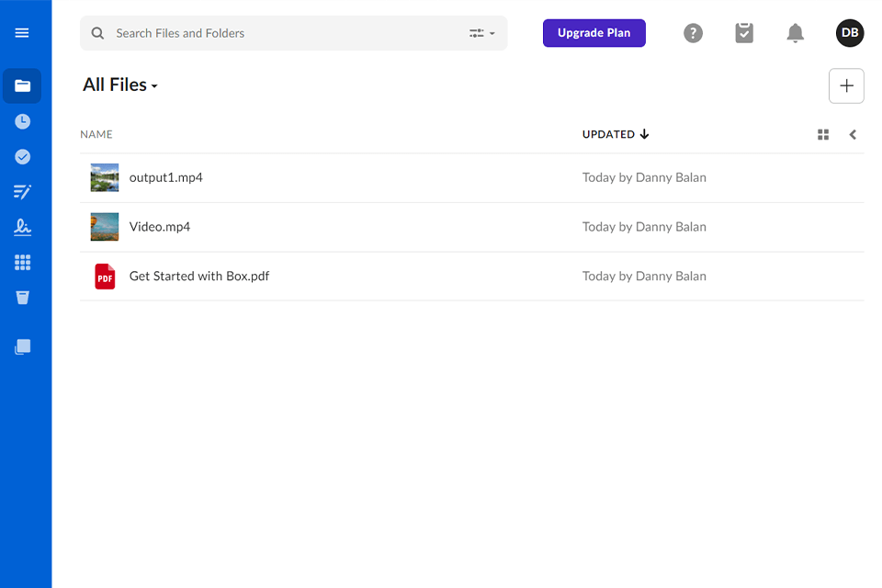
Task: Open the DB account avatar menu
Action: point(850,33)
